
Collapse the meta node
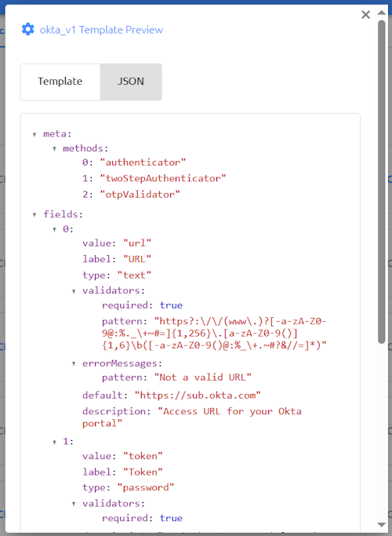34,135
